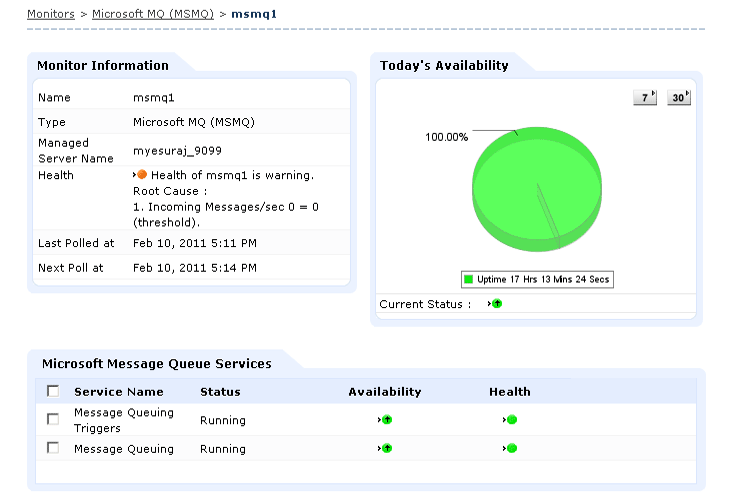The width and height of the screenshot is (731, 502).
Task: Click the Health column header
Action: 510,392
